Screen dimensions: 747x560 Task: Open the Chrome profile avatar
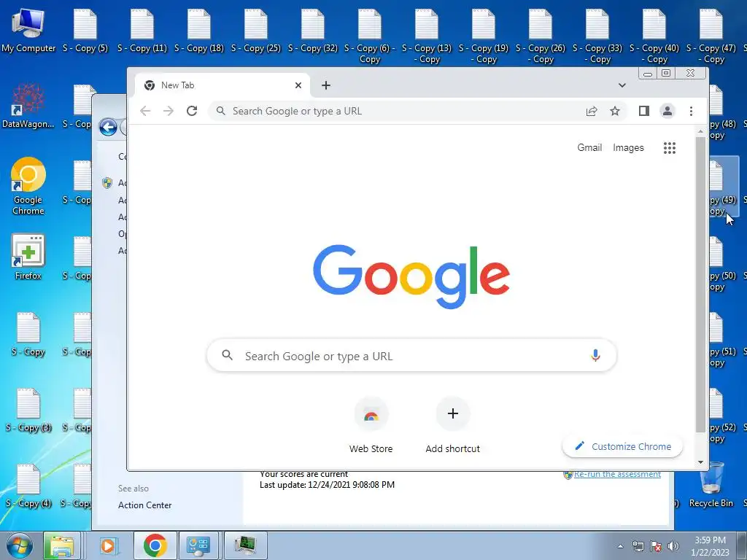pyautogui.click(x=667, y=111)
